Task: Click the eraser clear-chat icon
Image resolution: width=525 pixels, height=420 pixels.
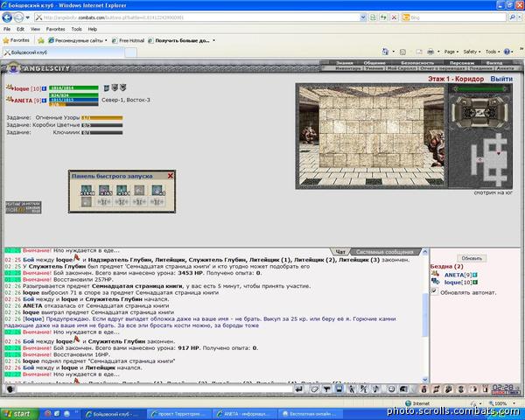Action: coord(314,388)
